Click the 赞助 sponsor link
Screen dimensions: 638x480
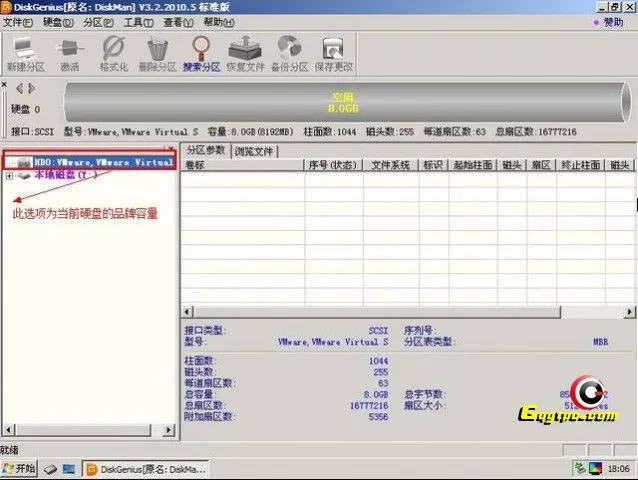(613, 22)
